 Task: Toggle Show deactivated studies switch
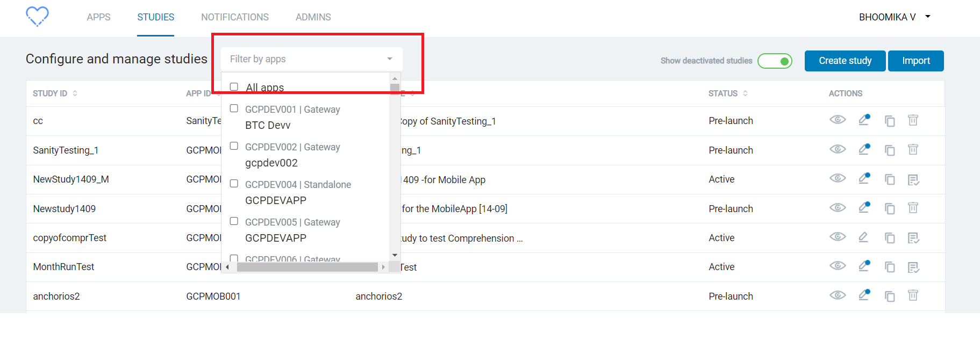tap(775, 61)
